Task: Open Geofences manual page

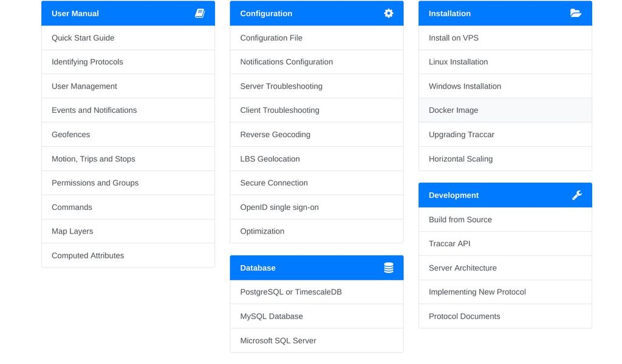Action: click(x=71, y=135)
